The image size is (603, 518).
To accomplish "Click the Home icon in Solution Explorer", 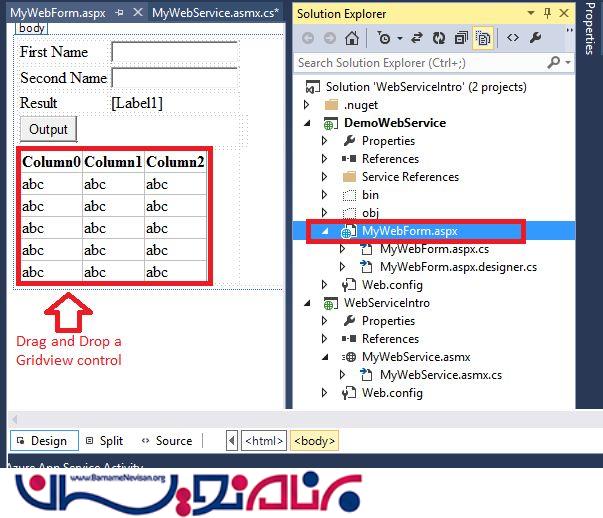I will click(352, 38).
